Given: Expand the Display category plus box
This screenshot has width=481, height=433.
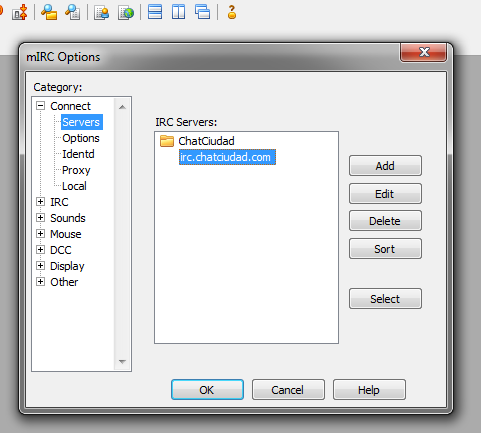Looking at the screenshot, I should (40, 266).
